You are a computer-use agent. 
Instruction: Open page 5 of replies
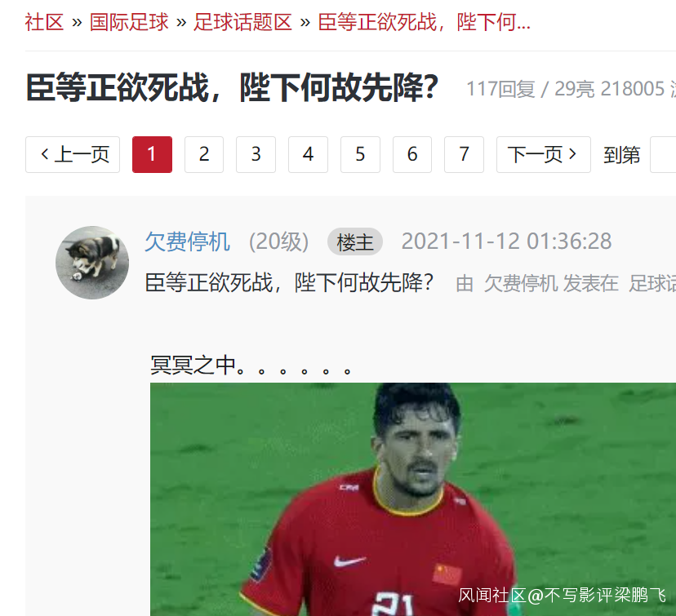[x=360, y=155]
